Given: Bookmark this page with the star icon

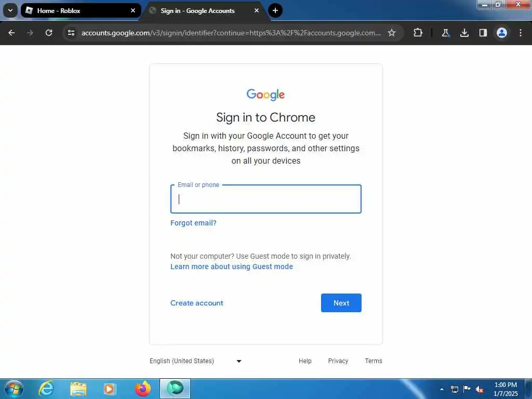Looking at the screenshot, I should coord(392,33).
